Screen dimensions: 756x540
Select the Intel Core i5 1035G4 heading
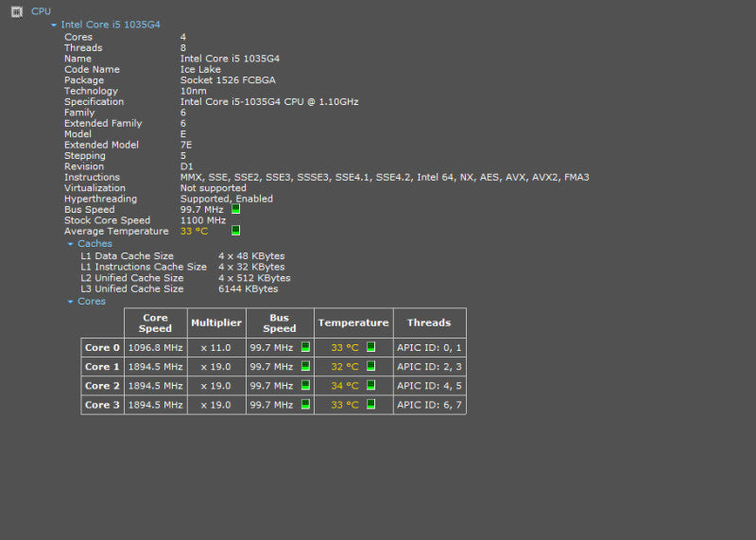pos(111,25)
